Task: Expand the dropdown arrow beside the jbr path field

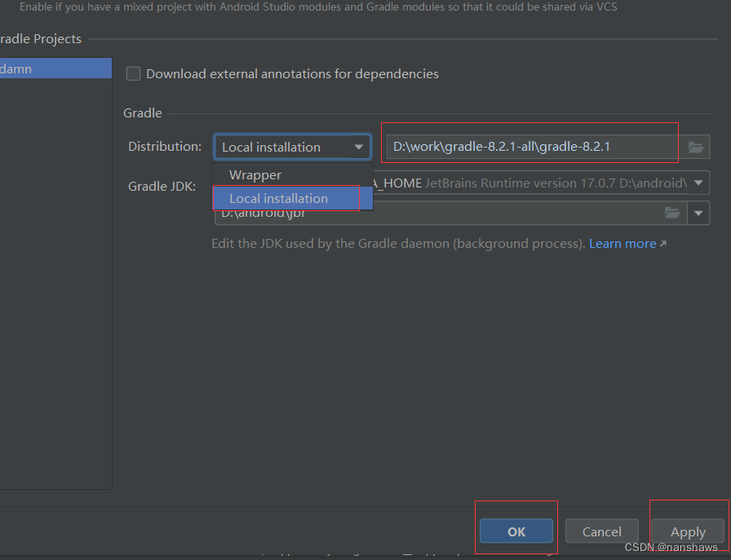Action: click(698, 213)
